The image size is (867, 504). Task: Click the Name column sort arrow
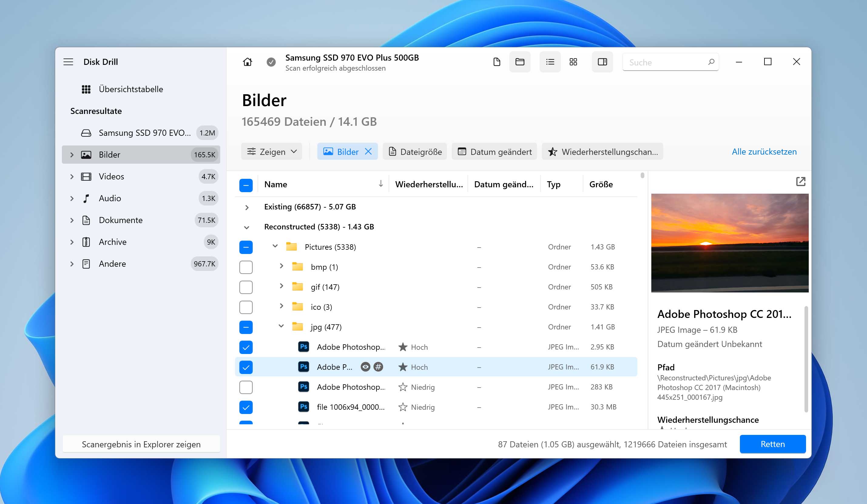tap(380, 184)
